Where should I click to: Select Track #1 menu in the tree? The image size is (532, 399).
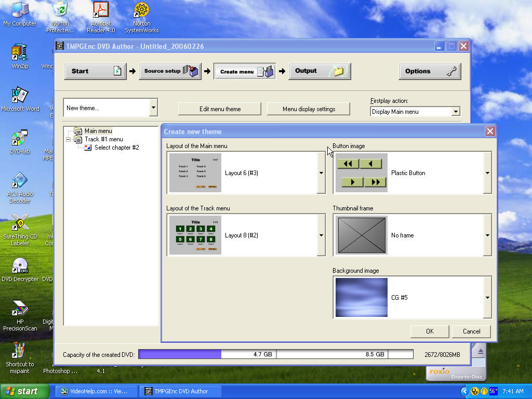pos(104,139)
